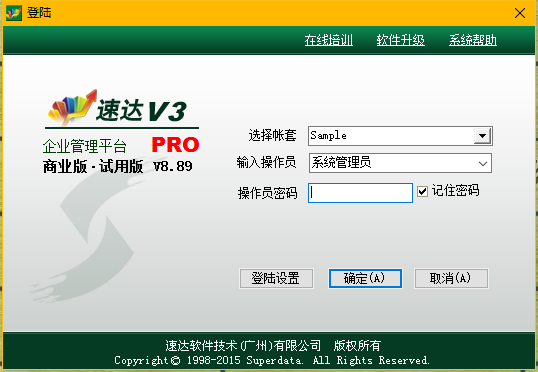Open the 在线培训 link
This screenshot has width=538, height=372.
pyautogui.click(x=328, y=40)
